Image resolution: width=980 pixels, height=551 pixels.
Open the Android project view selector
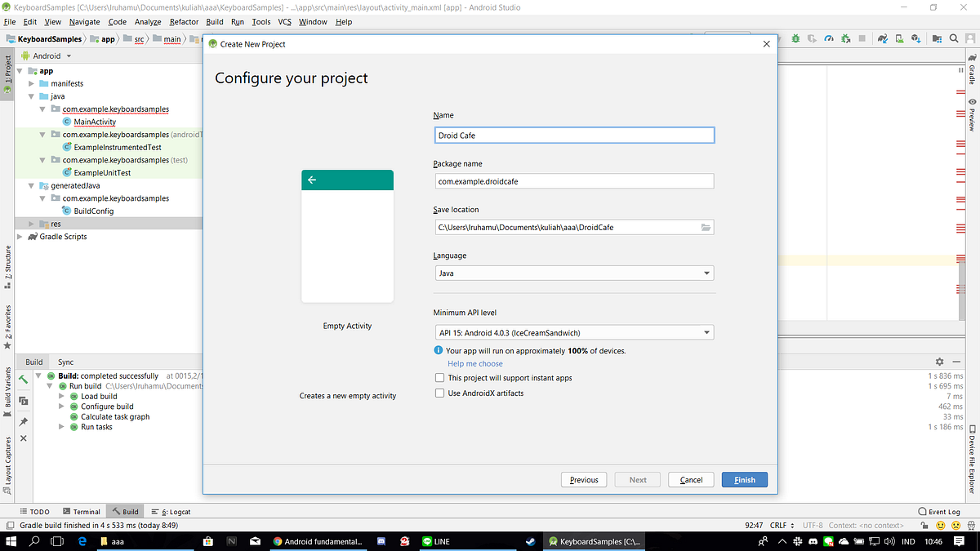(49, 56)
